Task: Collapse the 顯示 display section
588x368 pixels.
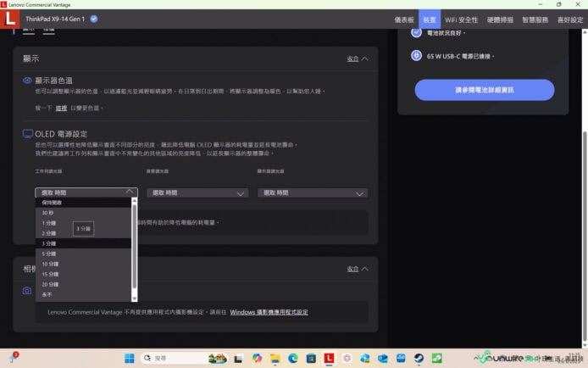Action: tap(357, 59)
